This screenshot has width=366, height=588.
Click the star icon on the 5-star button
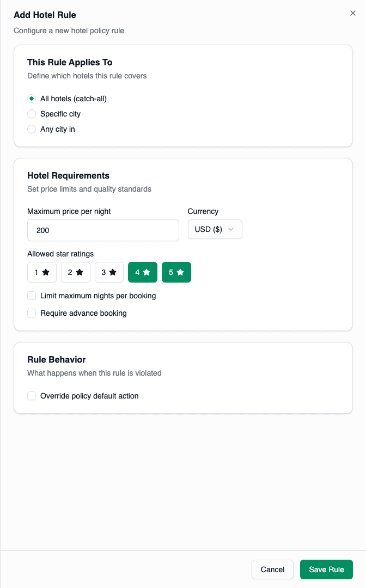(x=181, y=272)
